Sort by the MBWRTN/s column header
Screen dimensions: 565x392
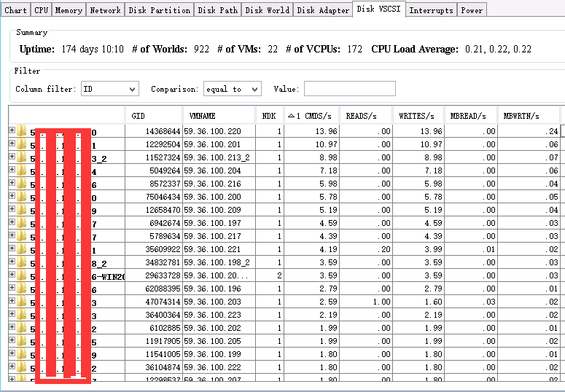[529, 116]
